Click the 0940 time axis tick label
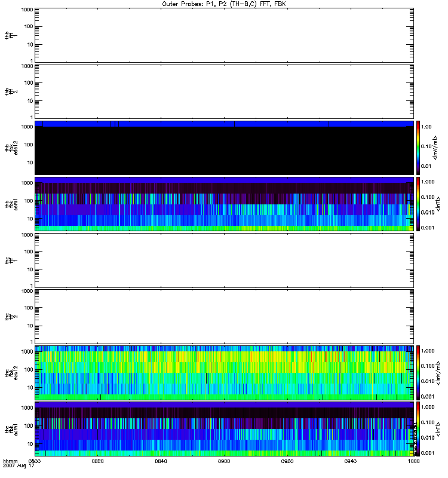The width and height of the screenshot is (448, 478). (x=351, y=461)
